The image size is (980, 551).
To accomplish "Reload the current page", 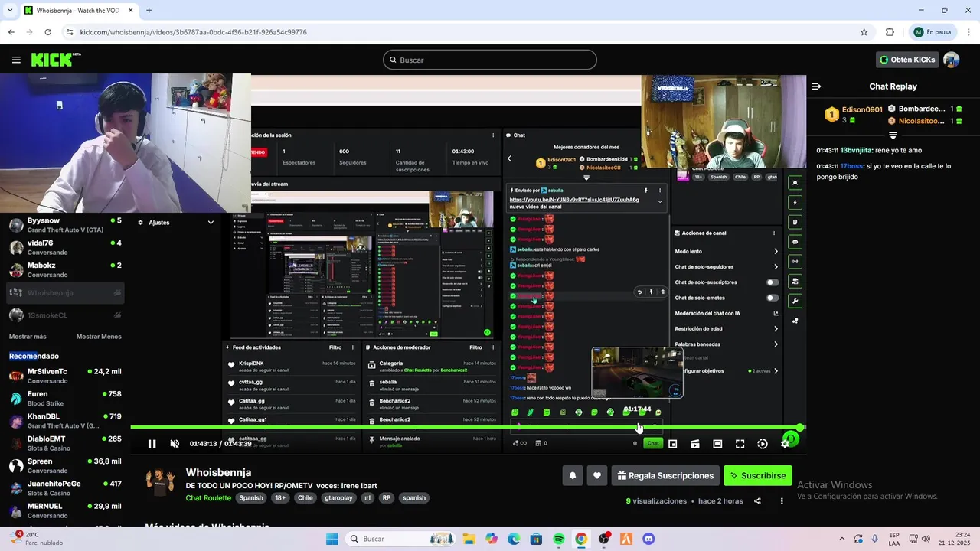I will [47, 32].
